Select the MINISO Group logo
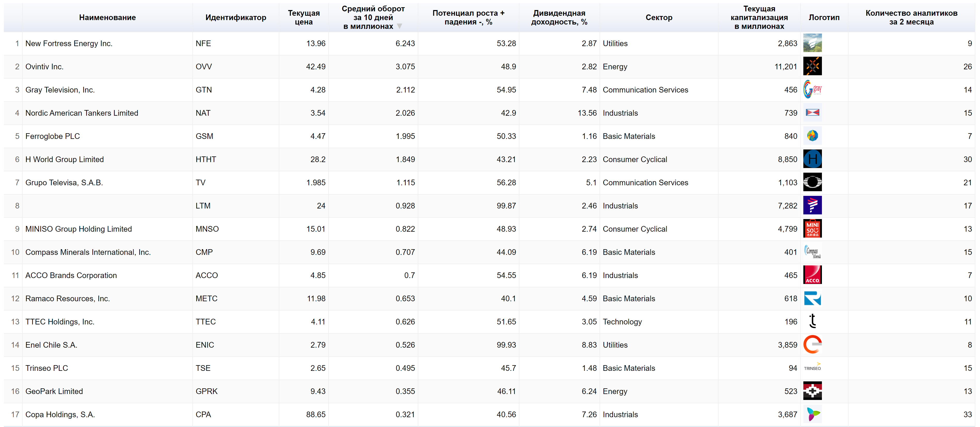 click(x=813, y=229)
